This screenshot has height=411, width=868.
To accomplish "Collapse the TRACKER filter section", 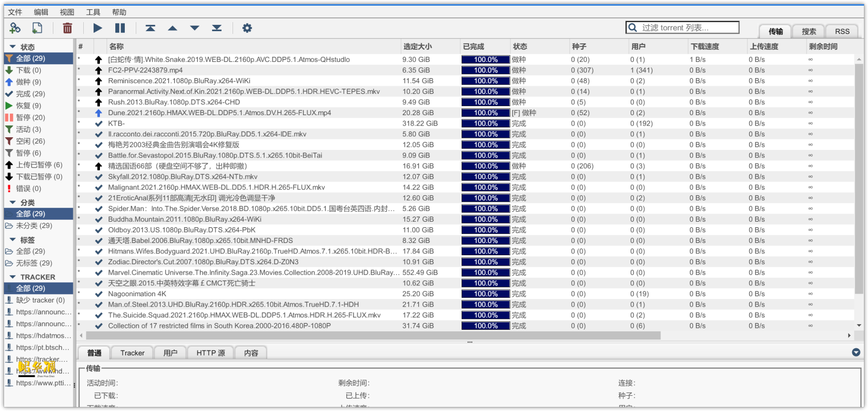I will coord(13,277).
